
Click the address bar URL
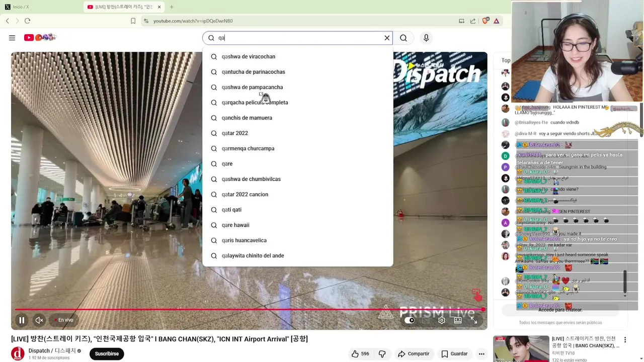pos(193,21)
